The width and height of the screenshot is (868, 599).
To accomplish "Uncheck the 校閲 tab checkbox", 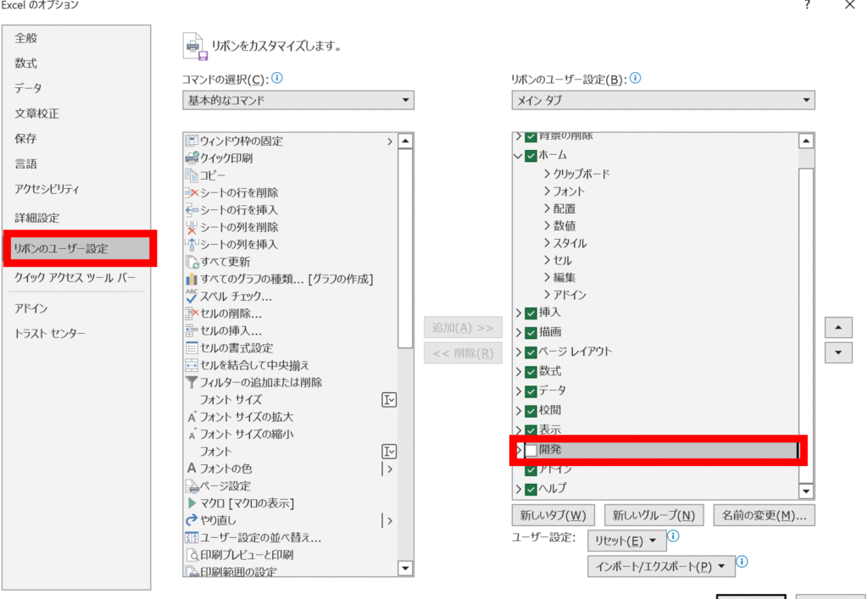I will (531, 411).
